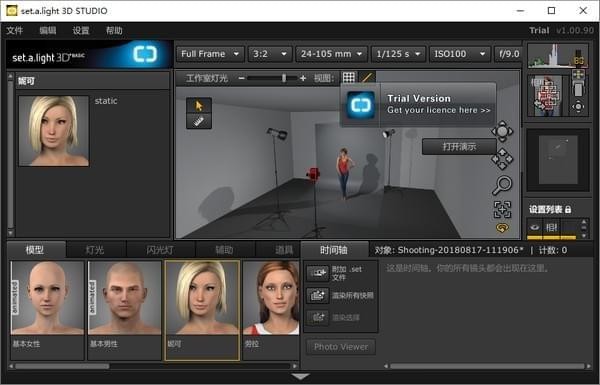Open the 1/125 s shutter speed dropdown
This screenshot has height=385, width=600.
pos(398,54)
